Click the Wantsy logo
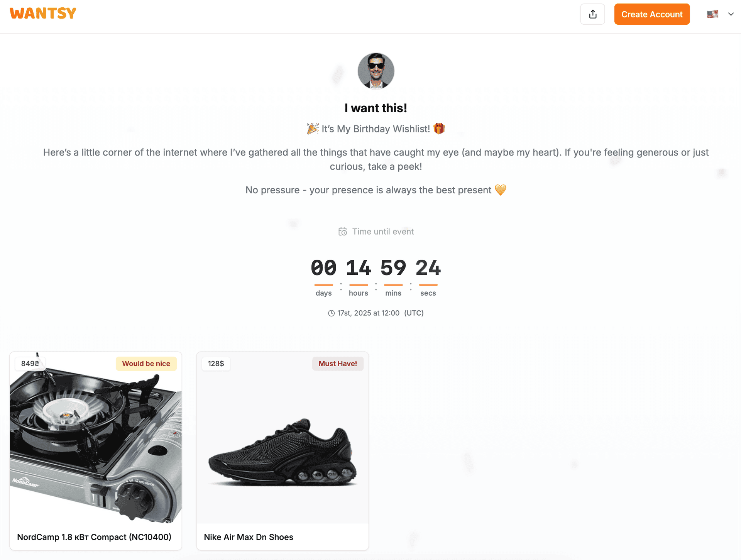Image resolution: width=741 pixels, height=560 pixels. pyautogui.click(x=43, y=14)
